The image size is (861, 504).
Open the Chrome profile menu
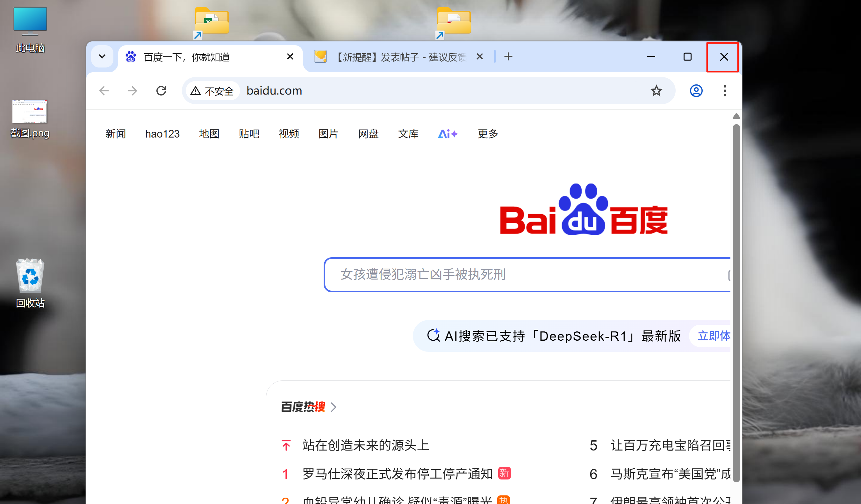pos(696,91)
